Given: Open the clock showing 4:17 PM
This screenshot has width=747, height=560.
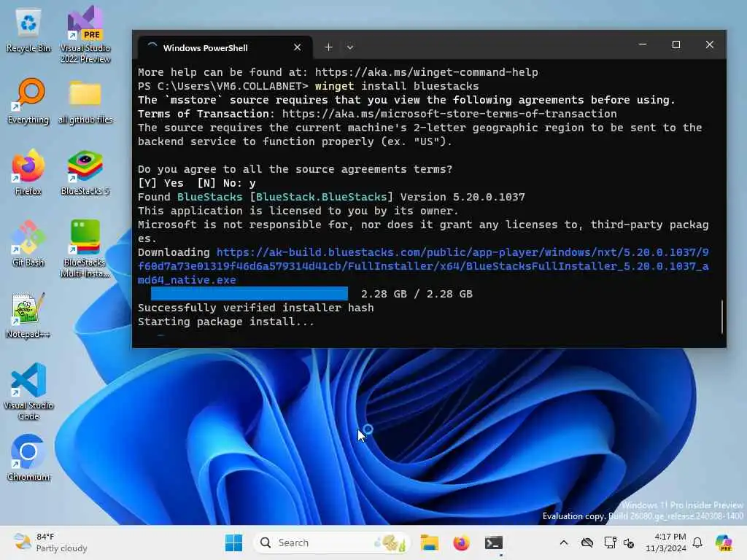Looking at the screenshot, I should click(x=666, y=542).
